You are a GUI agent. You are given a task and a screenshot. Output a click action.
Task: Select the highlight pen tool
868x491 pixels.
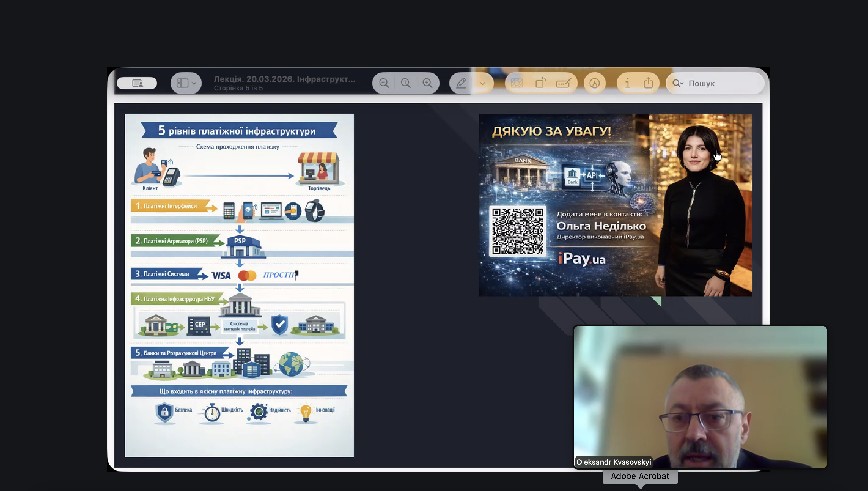[x=461, y=83]
